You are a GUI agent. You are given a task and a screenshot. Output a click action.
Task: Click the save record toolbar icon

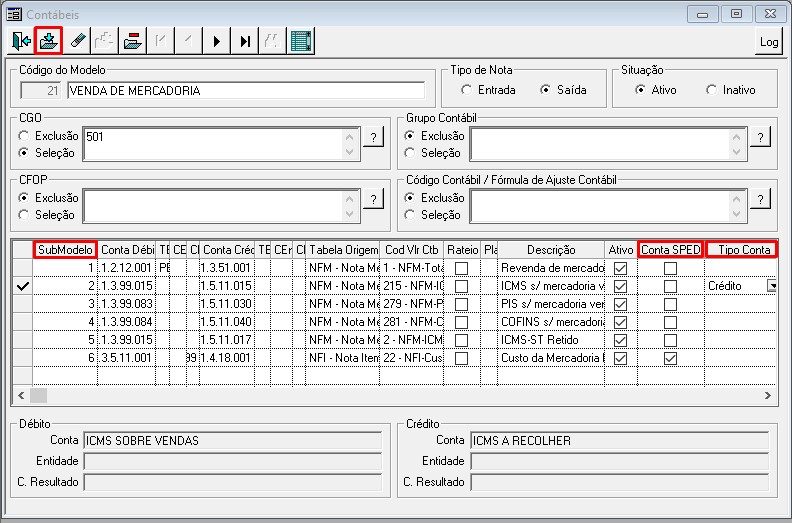click(x=48, y=40)
